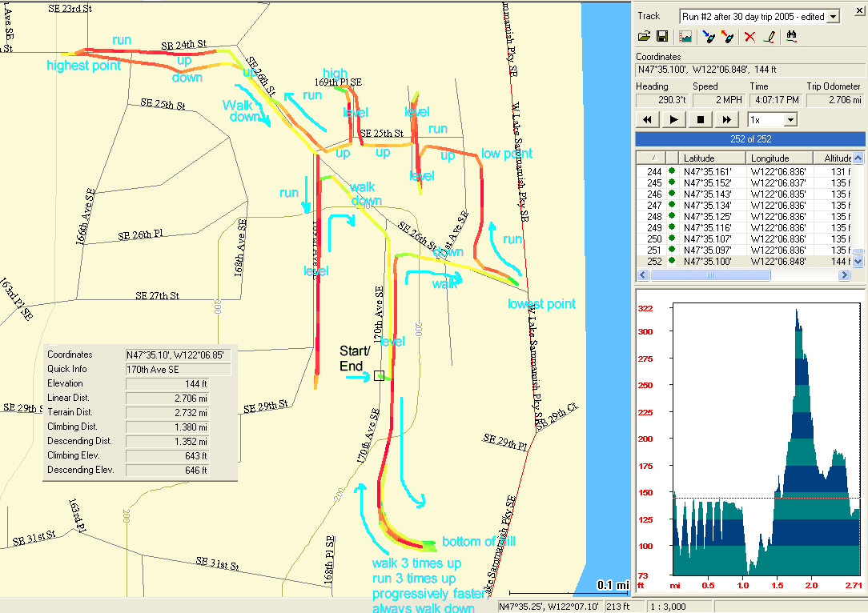Select the pencil edit track icon
The image size is (868, 613).
770,36
